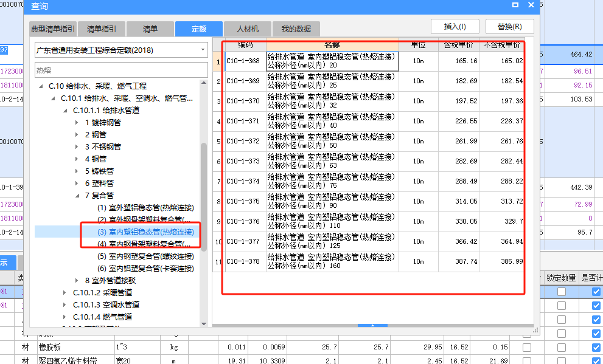
Task: Expand the 1 镀锌钢管 node
Action: point(77,123)
